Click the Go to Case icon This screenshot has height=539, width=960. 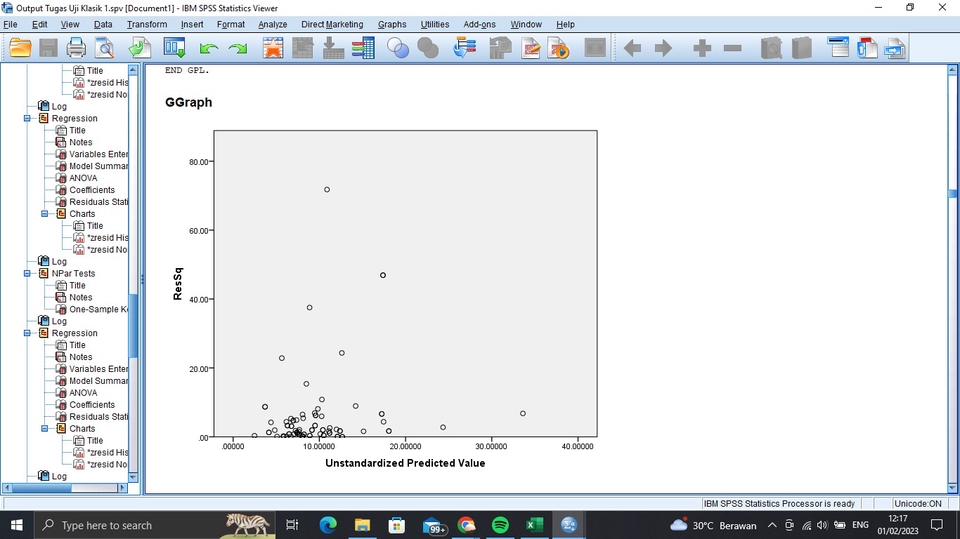point(302,48)
